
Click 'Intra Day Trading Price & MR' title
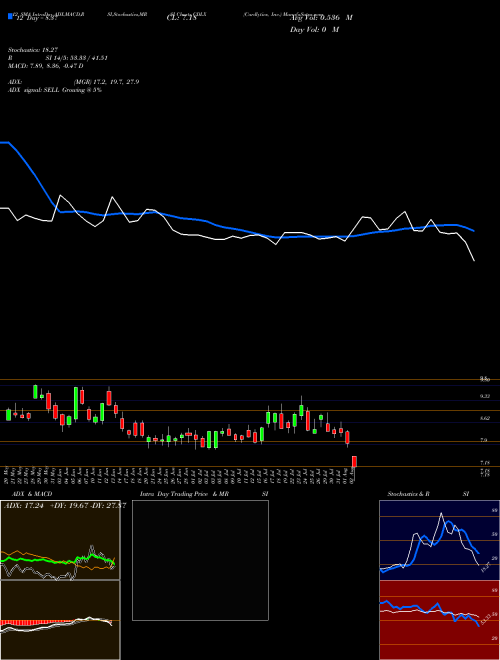184,494
